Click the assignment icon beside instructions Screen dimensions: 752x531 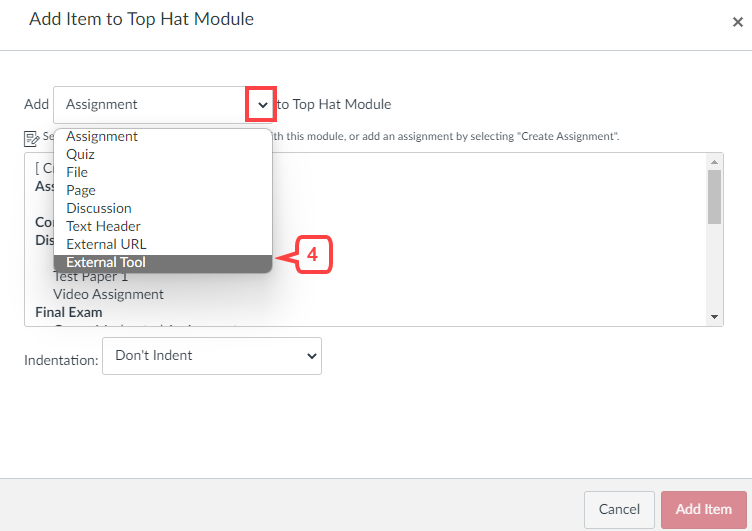click(x=32, y=139)
